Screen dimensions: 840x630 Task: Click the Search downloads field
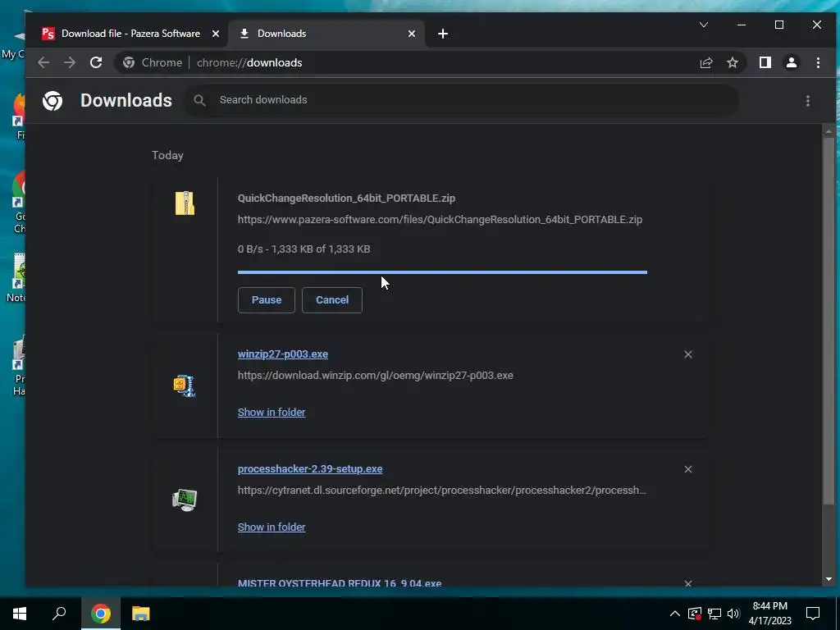(462, 100)
